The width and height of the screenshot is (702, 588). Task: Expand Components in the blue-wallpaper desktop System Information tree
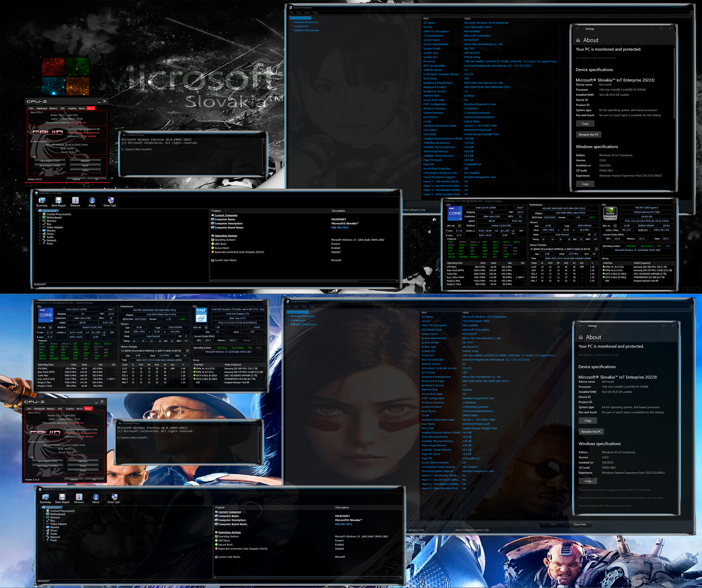288,320
